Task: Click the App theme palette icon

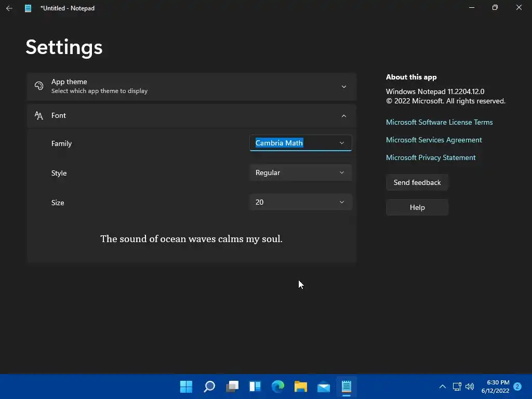Action: (x=39, y=86)
